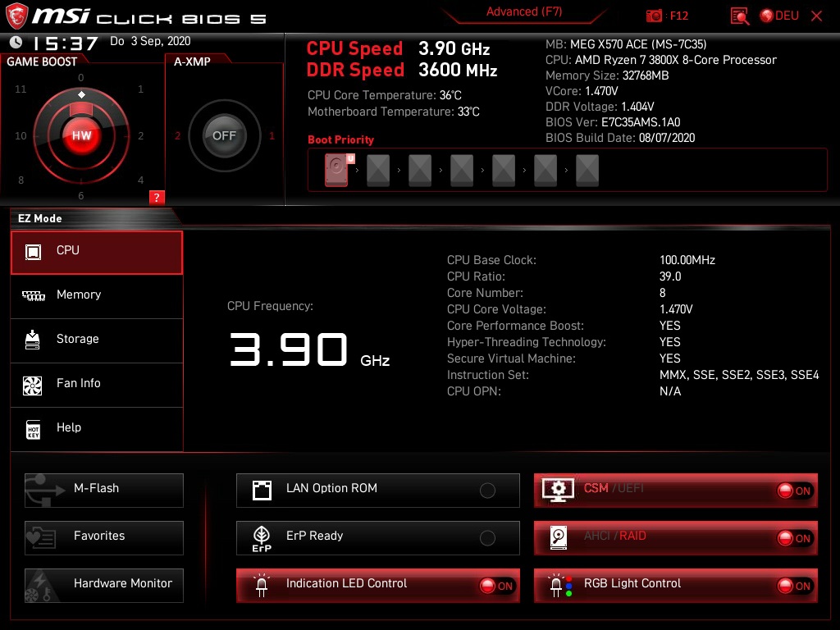Viewport: 840px width, 630px height.
Task: Open the Storage tab
Action: click(97, 340)
